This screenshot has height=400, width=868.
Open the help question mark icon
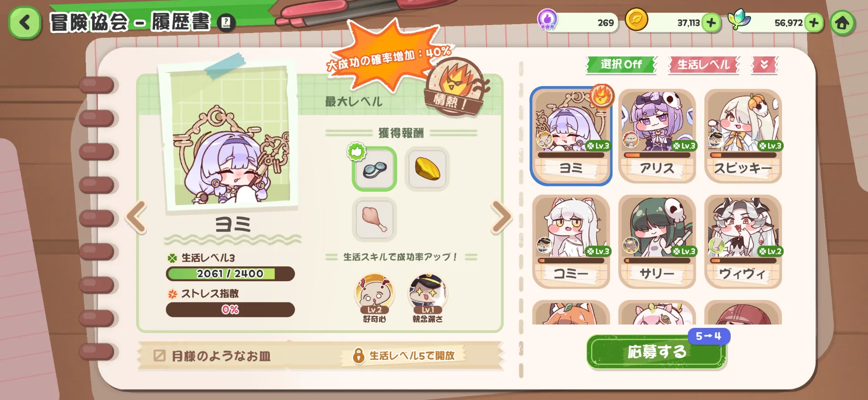coord(226,22)
